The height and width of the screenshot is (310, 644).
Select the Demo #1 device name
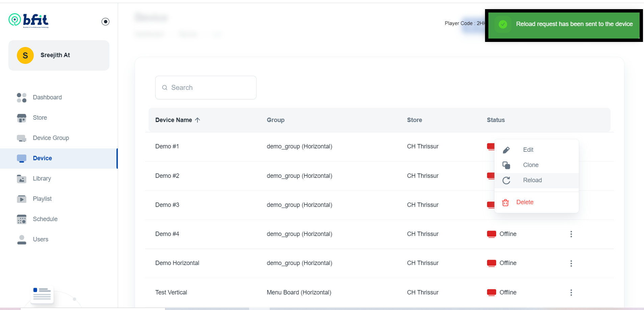(x=167, y=146)
